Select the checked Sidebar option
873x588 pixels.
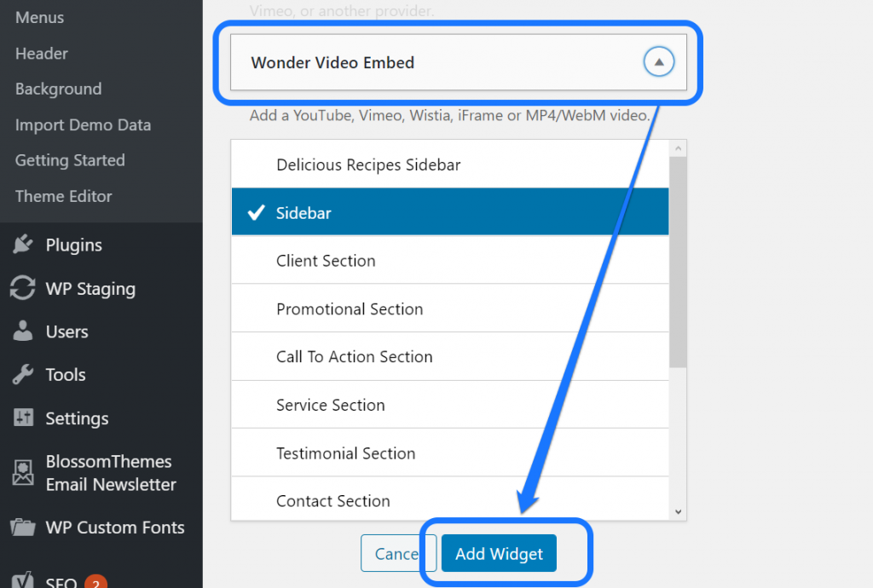coord(450,212)
